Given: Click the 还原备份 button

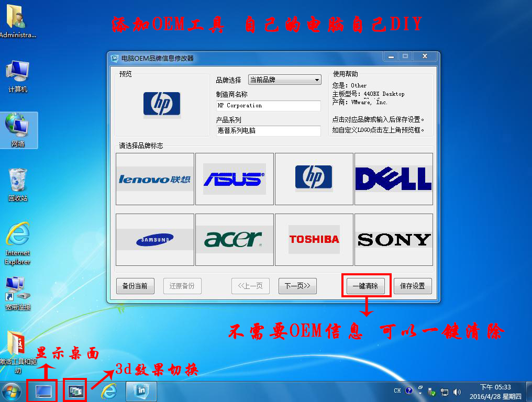Looking at the screenshot, I should pyautogui.click(x=182, y=286).
